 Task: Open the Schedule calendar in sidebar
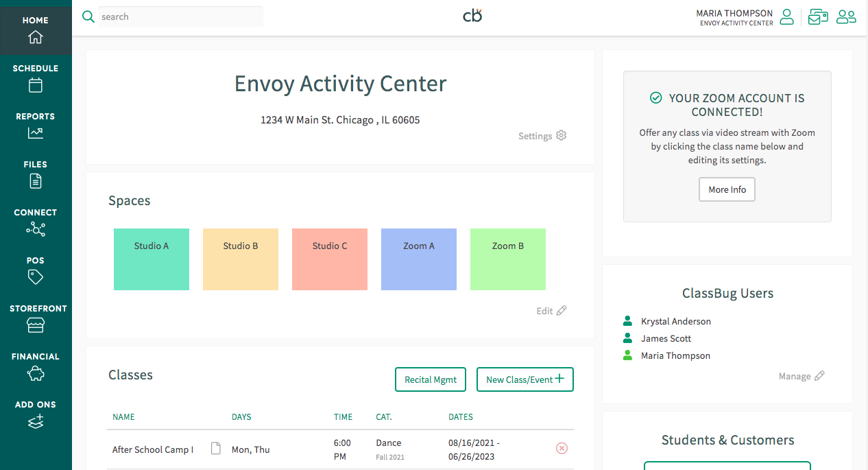coord(36,78)
